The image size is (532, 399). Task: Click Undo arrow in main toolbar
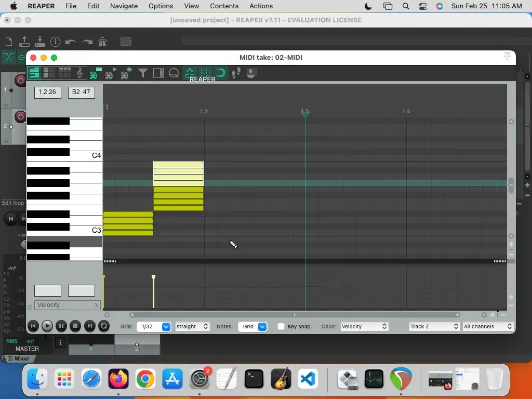(71, 42)
